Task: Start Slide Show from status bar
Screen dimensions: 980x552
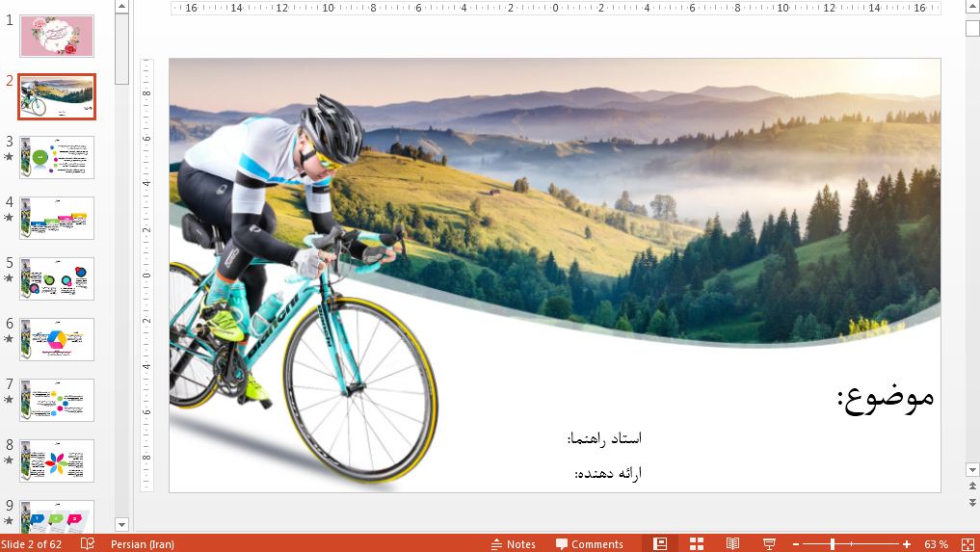Action: coord(769,544)
